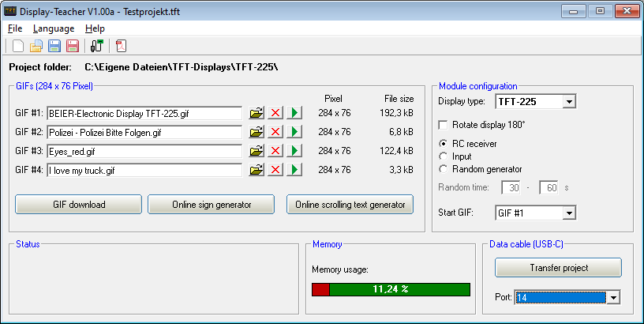The image size is (644, 324).
Task: Expand the Display type dropdown
Action: (x=570, y=101)
